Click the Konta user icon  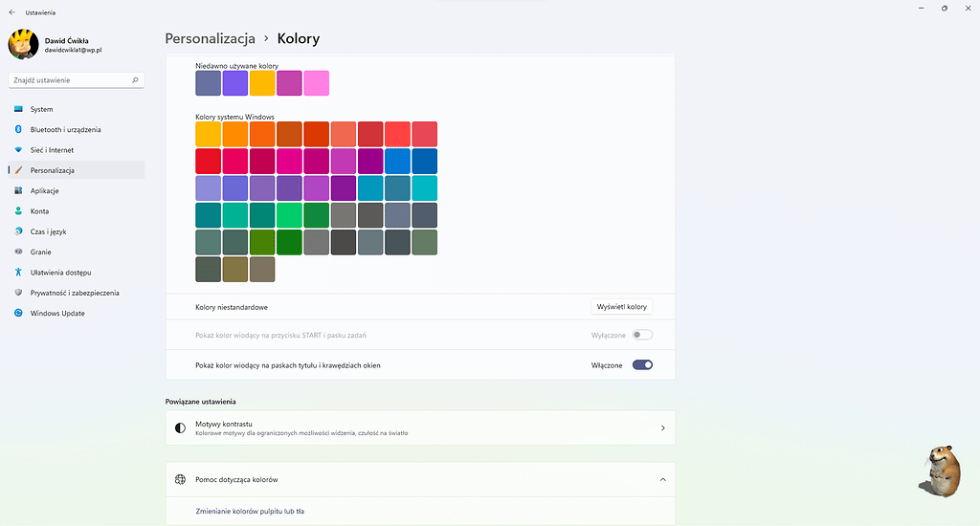click(18, 211)
